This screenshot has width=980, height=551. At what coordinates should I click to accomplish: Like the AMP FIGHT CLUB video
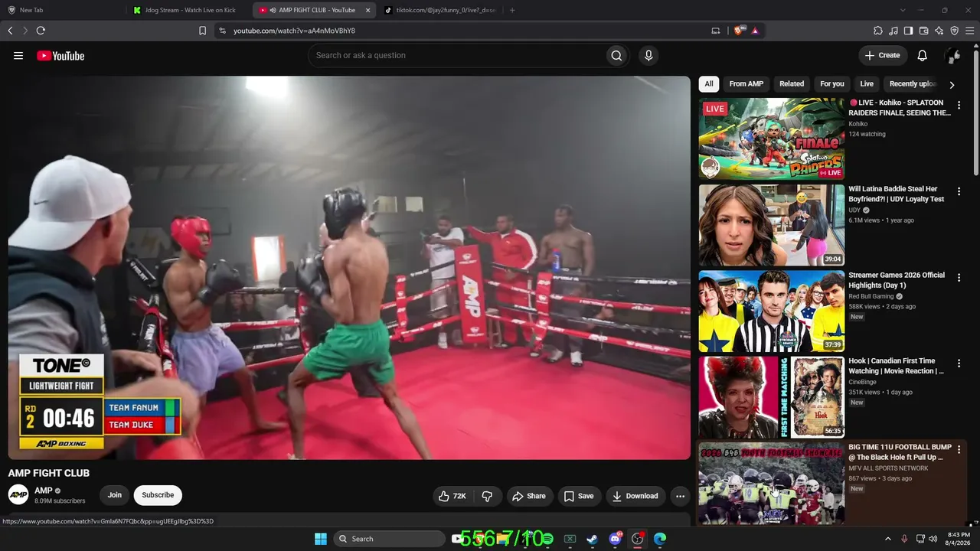(x=452, y=496)
